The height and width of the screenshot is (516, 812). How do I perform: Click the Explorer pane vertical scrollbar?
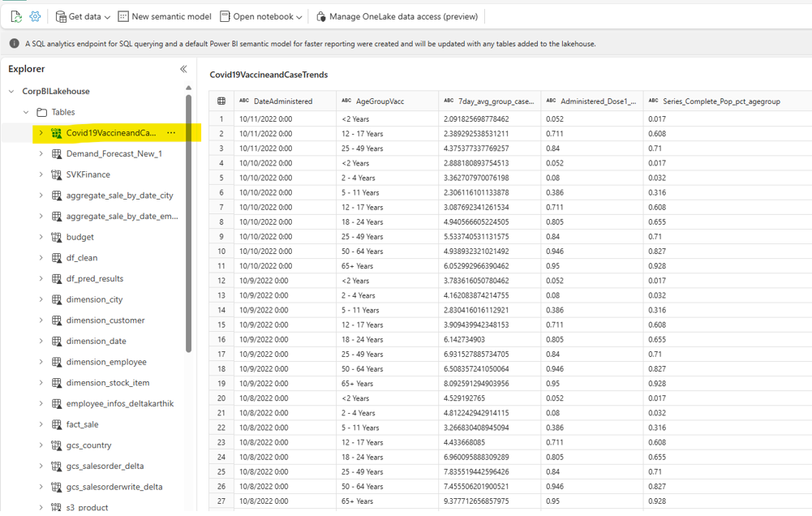188,223
